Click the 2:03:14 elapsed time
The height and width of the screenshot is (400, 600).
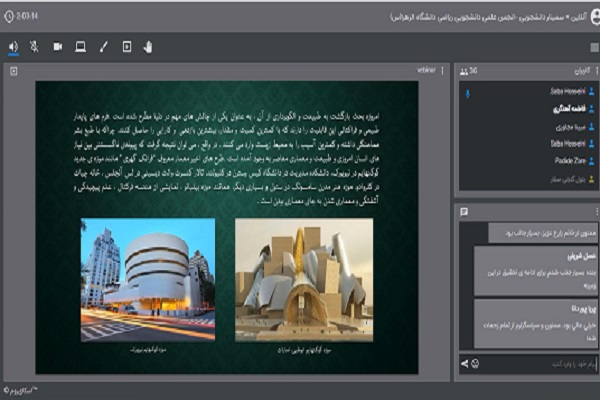tap(27, 16)
